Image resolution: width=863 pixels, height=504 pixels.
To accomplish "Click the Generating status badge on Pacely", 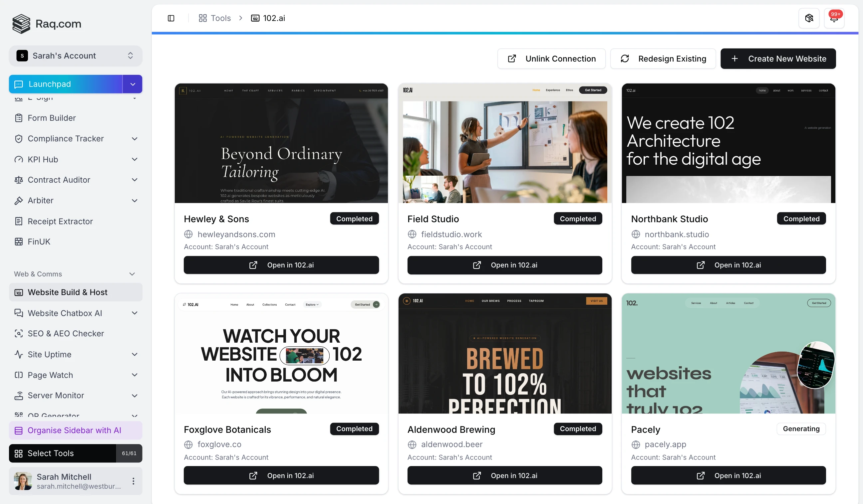I will (801, 429).
